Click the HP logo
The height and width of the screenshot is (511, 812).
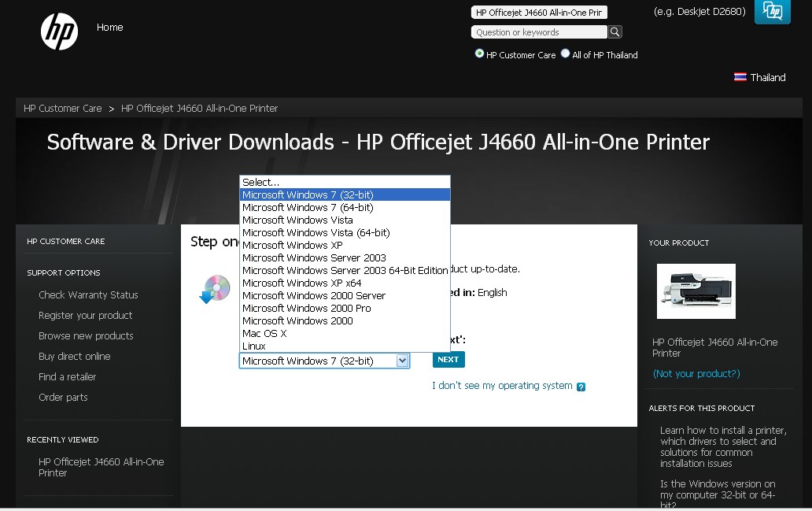click(60, 31)
